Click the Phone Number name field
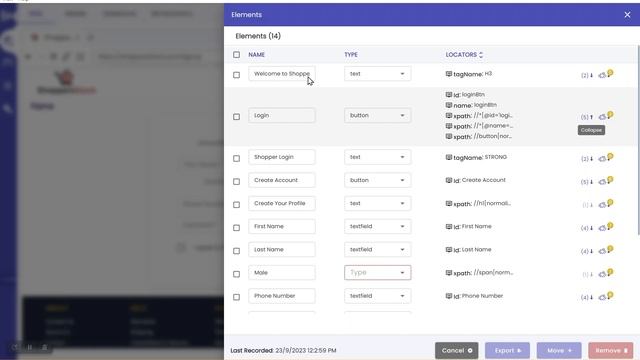The image size is (640, 360). click(x=282, y=296)
